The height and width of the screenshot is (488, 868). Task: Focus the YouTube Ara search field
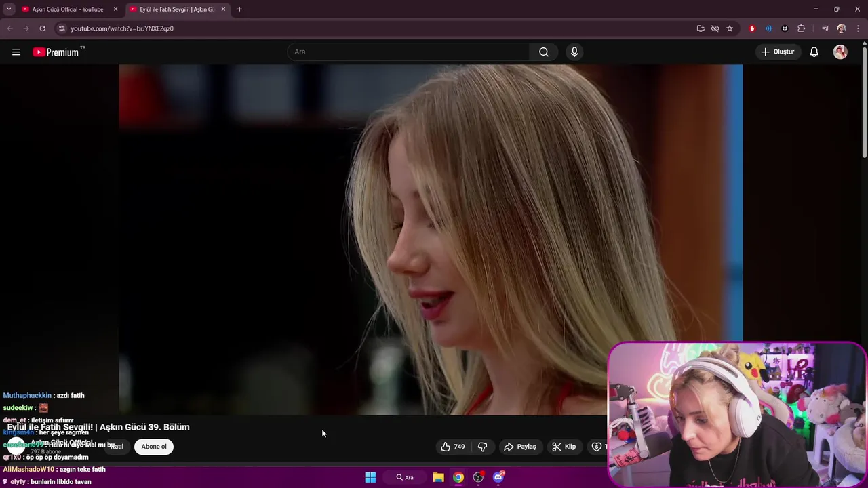point(410,52)
